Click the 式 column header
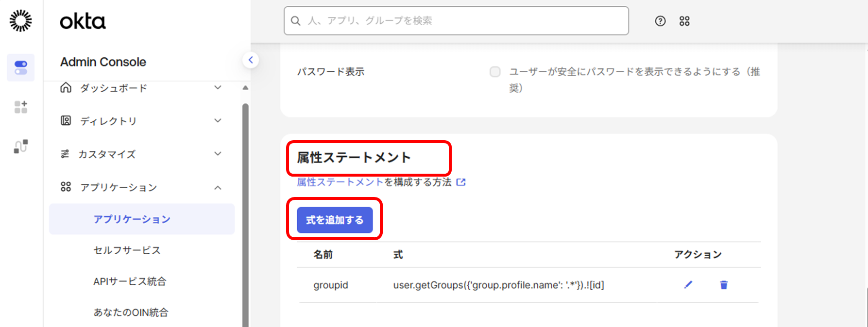The height and width of the screenshot is (327, 868). [x=398, y=255]
